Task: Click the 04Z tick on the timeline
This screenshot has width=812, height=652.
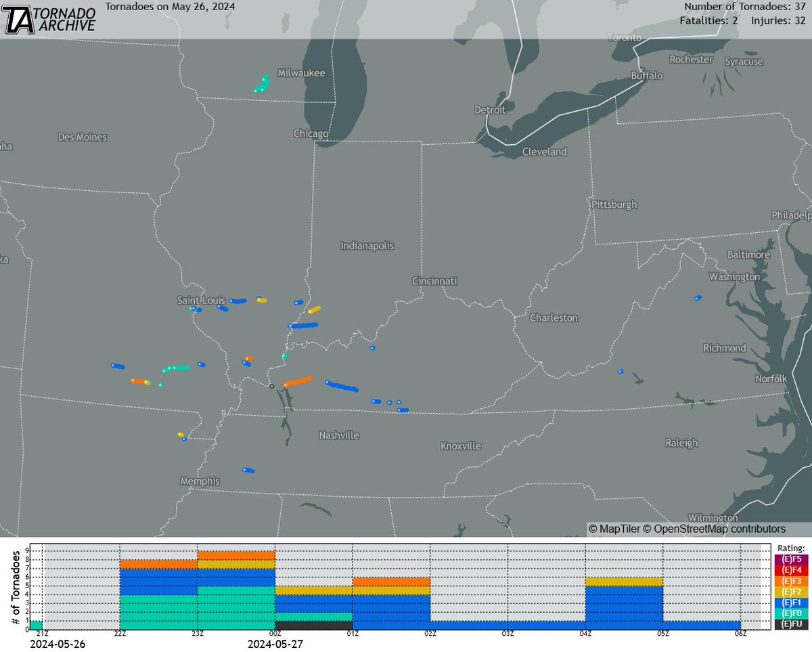Action: point(586,635)
